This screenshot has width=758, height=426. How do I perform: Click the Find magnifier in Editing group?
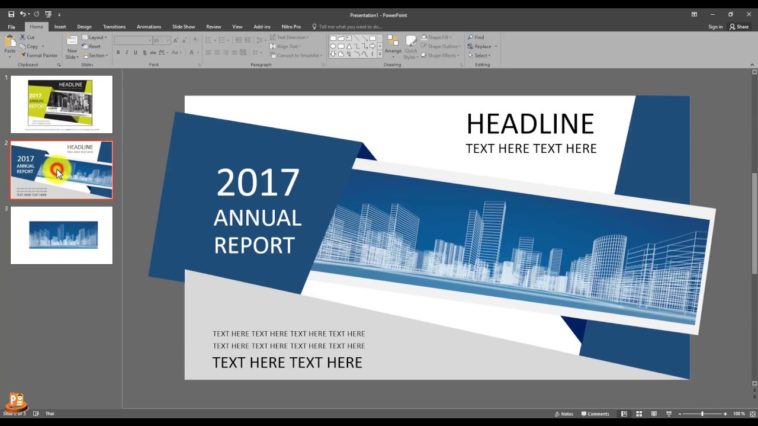478,37
